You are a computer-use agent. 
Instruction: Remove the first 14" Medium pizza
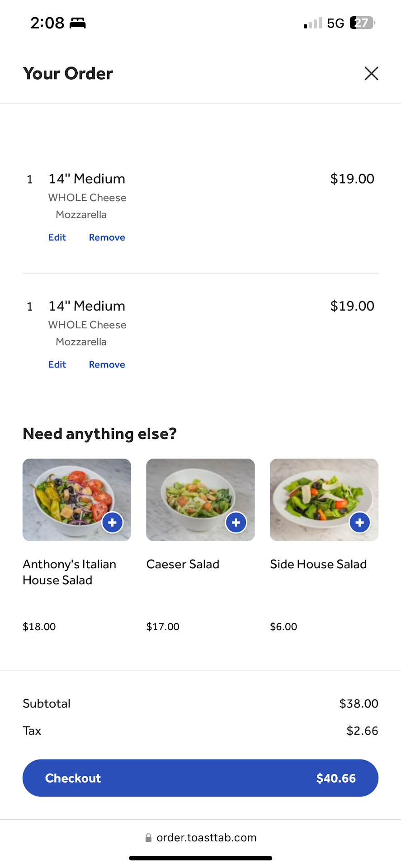(x=107, y=237)
